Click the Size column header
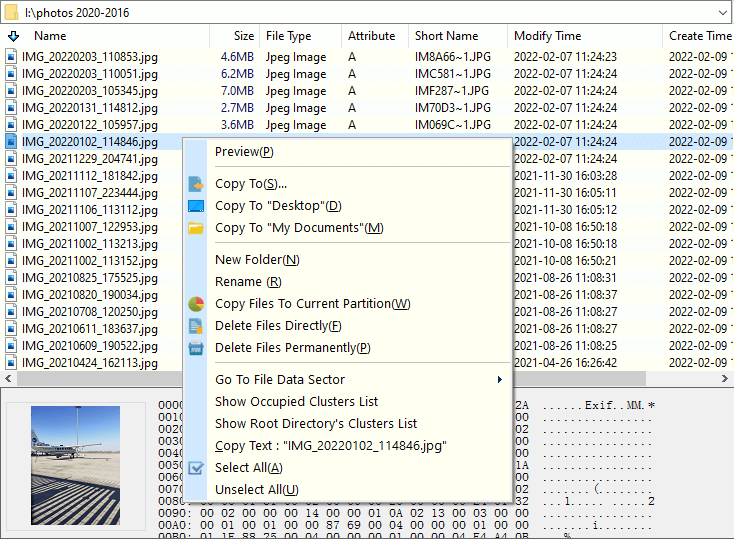 (243, 36)
